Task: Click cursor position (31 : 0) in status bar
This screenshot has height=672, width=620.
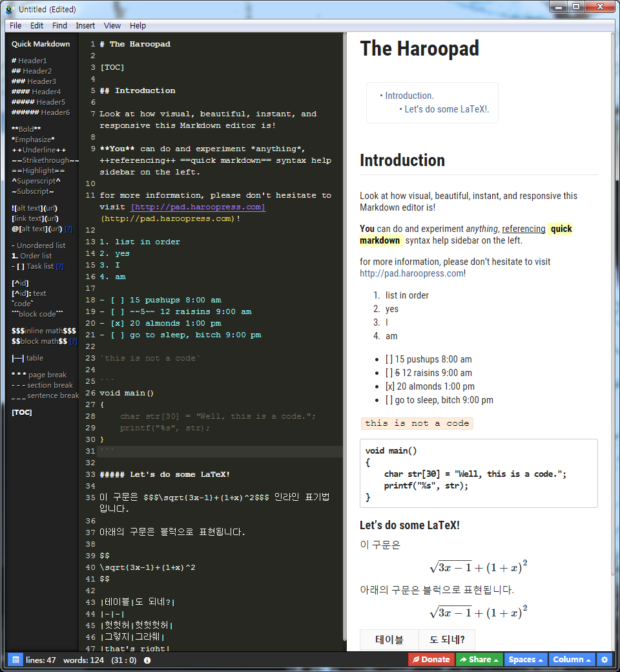Action: click(124, 660)
